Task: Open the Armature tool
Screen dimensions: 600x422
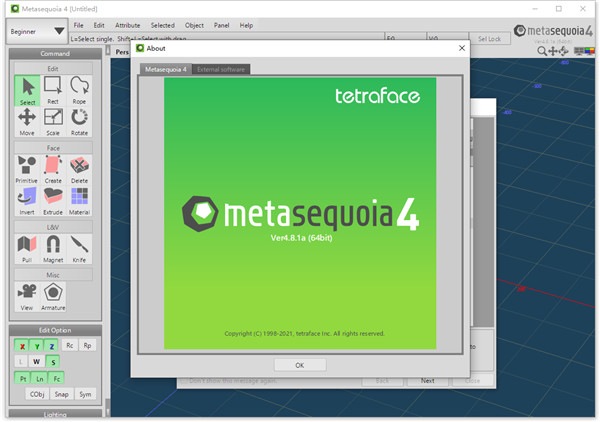Action: [53, 297]
